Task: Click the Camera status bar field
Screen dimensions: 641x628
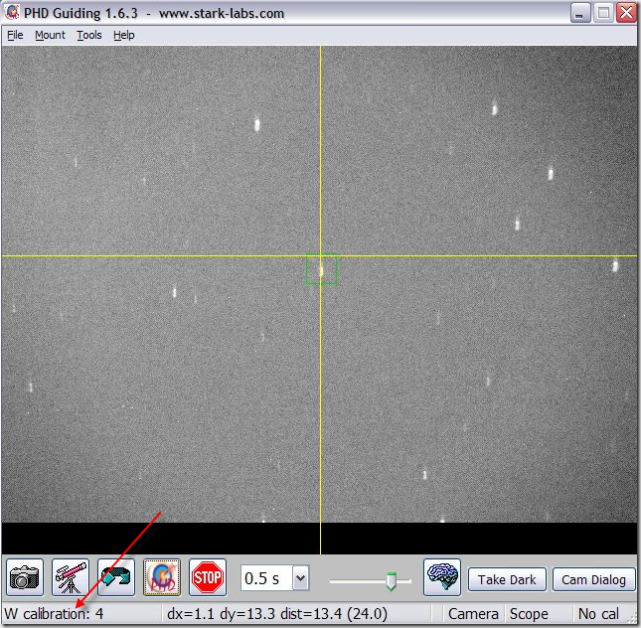Action: [473, 613]
